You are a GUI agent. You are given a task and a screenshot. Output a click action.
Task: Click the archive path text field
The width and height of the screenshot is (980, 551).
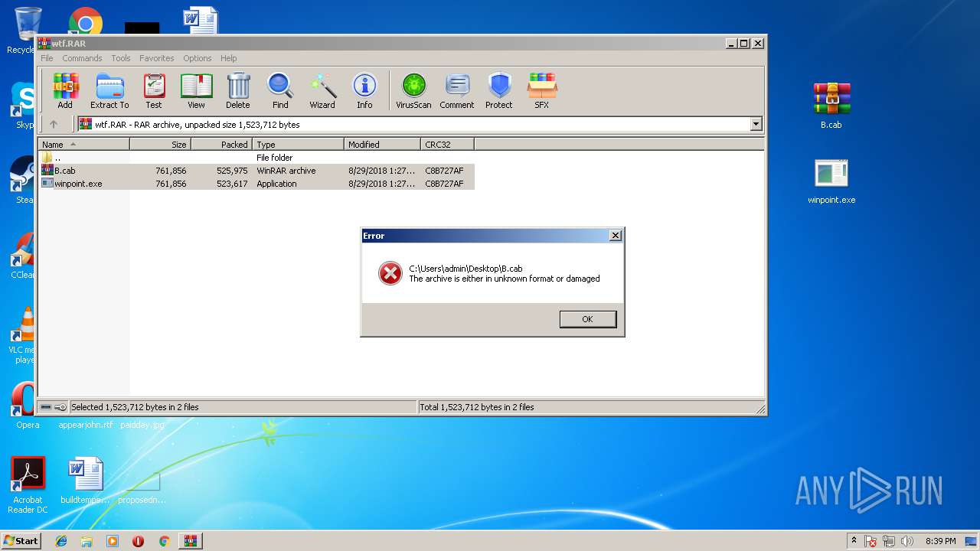point(413,124)
